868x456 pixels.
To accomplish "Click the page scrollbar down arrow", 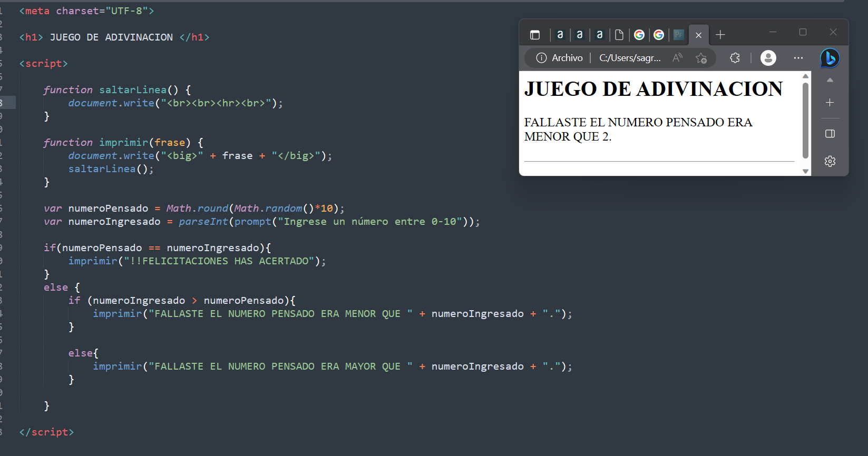I will click(x=805, y=171).
